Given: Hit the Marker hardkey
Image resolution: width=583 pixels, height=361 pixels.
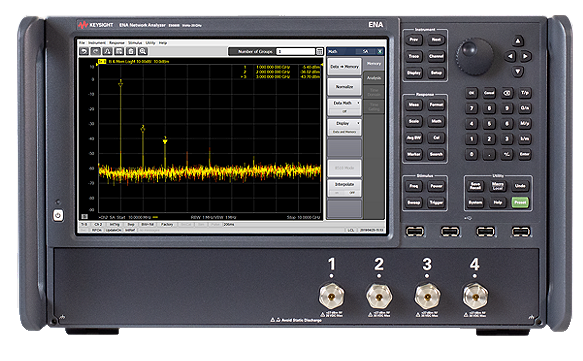Looking at the screenshot, I should pos(414,154).
